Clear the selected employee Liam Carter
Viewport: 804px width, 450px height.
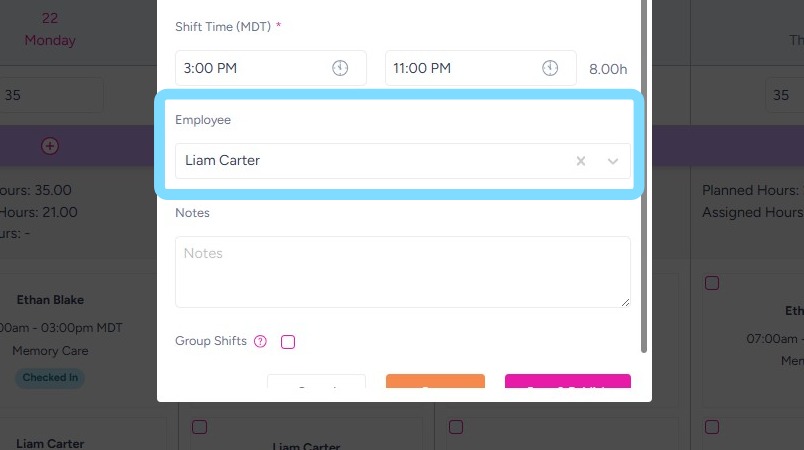pos(580,161)
